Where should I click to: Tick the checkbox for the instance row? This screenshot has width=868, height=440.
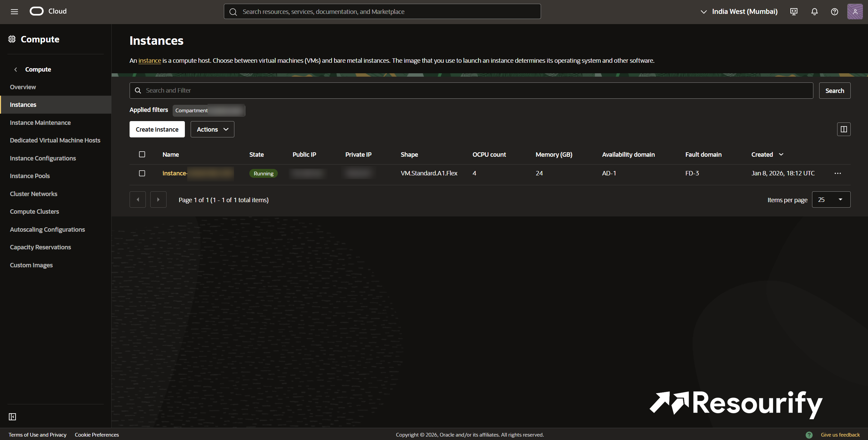point(142,173)
